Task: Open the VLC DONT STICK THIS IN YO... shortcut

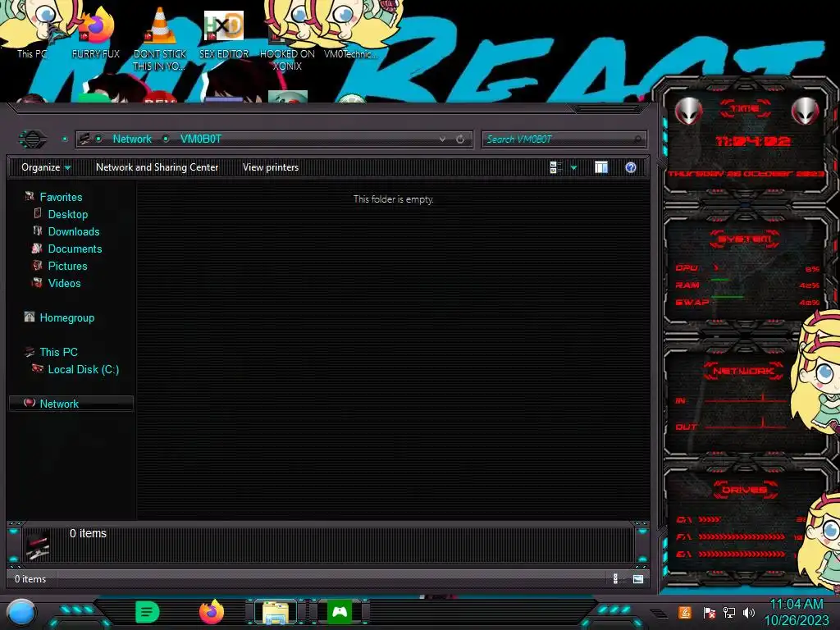Action: (160, 39)
